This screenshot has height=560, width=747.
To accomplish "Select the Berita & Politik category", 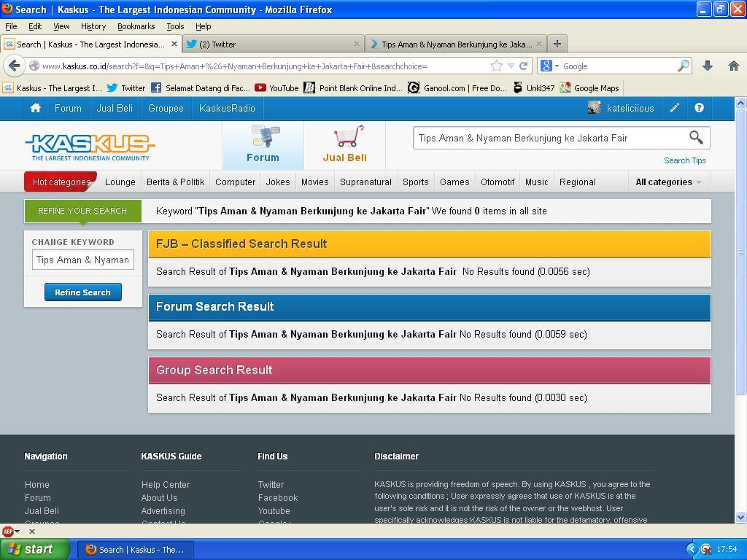I will click(175, 182).
